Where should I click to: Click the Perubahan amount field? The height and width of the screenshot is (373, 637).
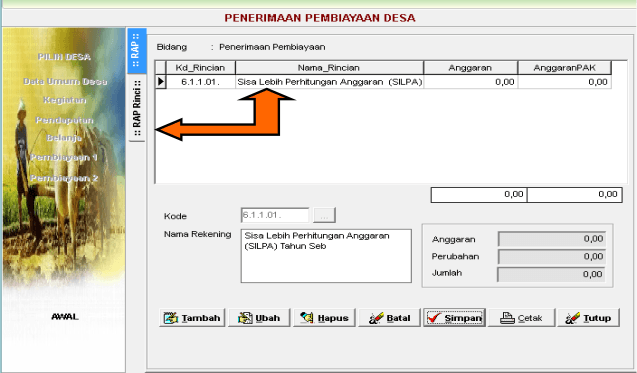(x=552, y=257)
